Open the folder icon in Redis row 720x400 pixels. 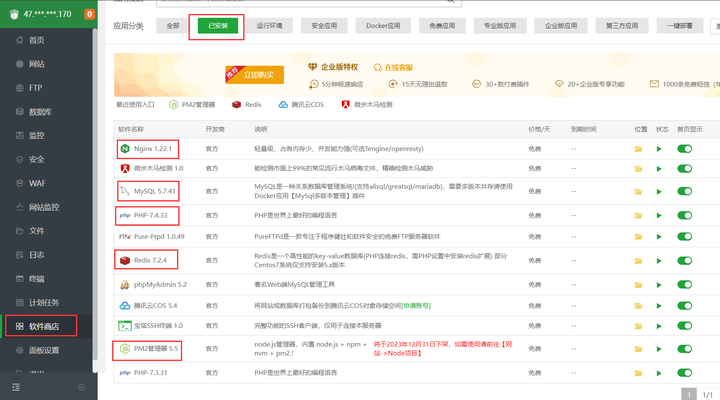(638, 260)
